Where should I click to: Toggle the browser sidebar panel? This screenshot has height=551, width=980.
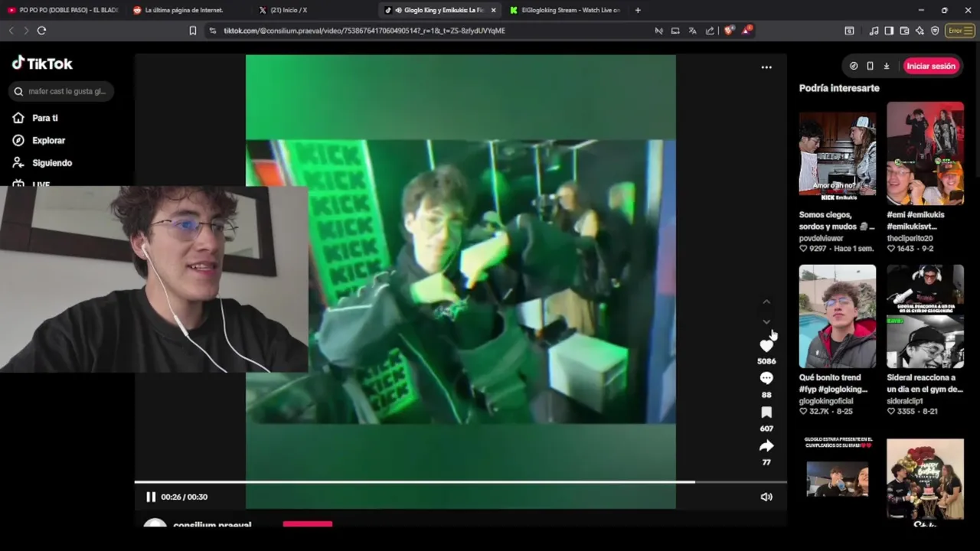(889, 31)
